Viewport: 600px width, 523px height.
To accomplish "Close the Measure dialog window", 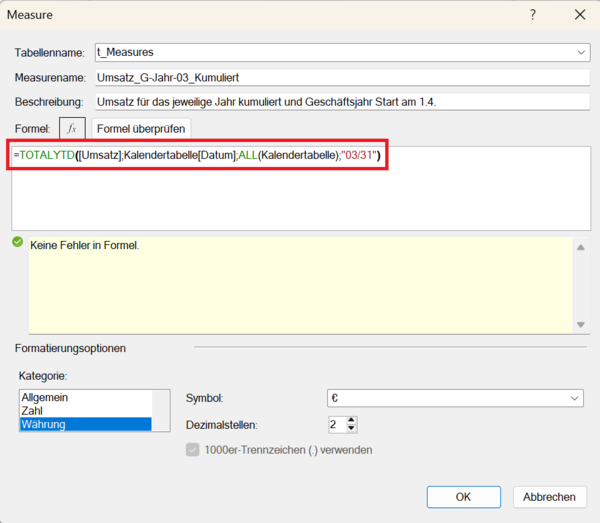I will pos(579,15).
